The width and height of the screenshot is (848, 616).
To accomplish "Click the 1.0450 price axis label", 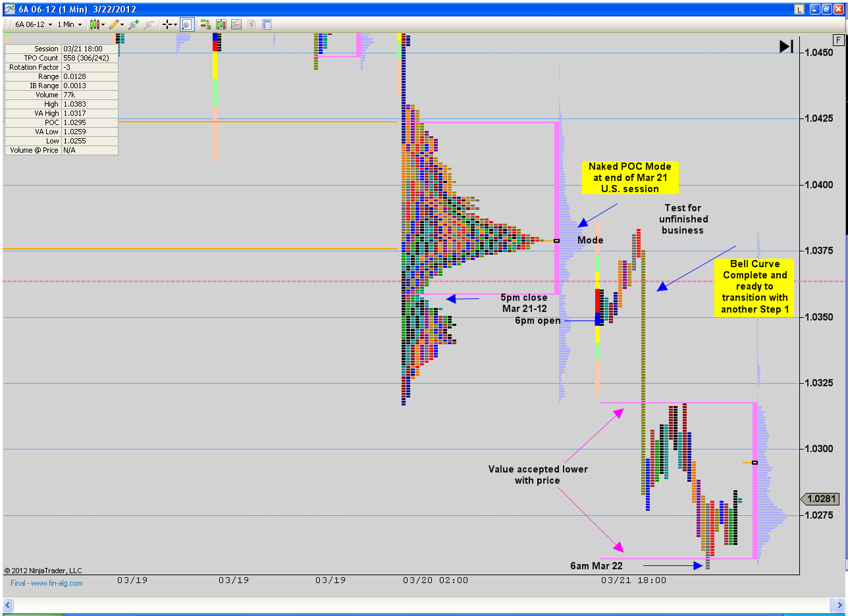I will click(819, 53).
